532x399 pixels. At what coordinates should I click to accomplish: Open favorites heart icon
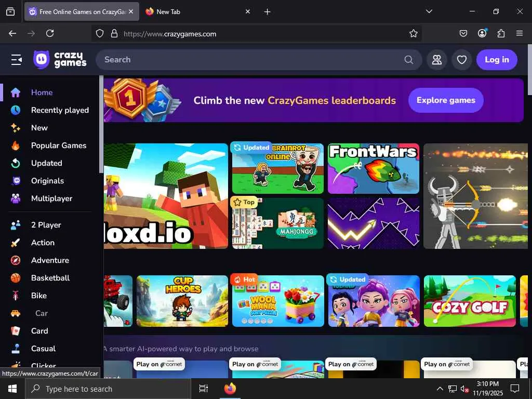coord(462,60)
